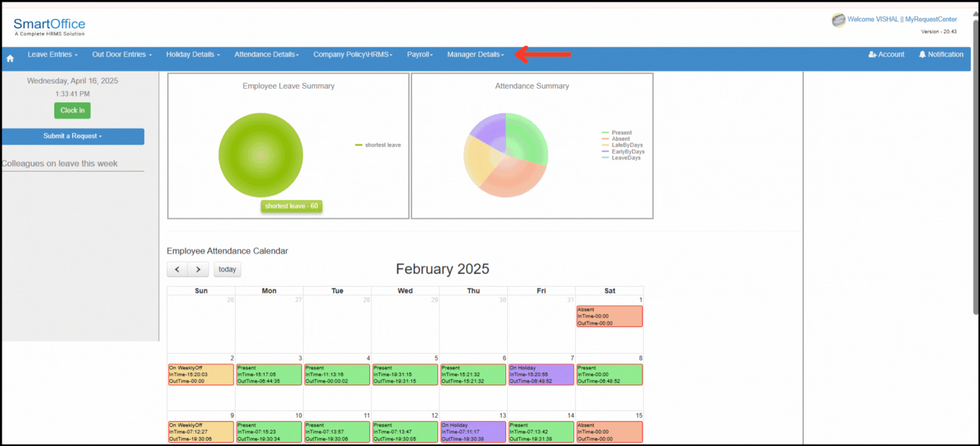Expand Out Door Entries menu

122,54
